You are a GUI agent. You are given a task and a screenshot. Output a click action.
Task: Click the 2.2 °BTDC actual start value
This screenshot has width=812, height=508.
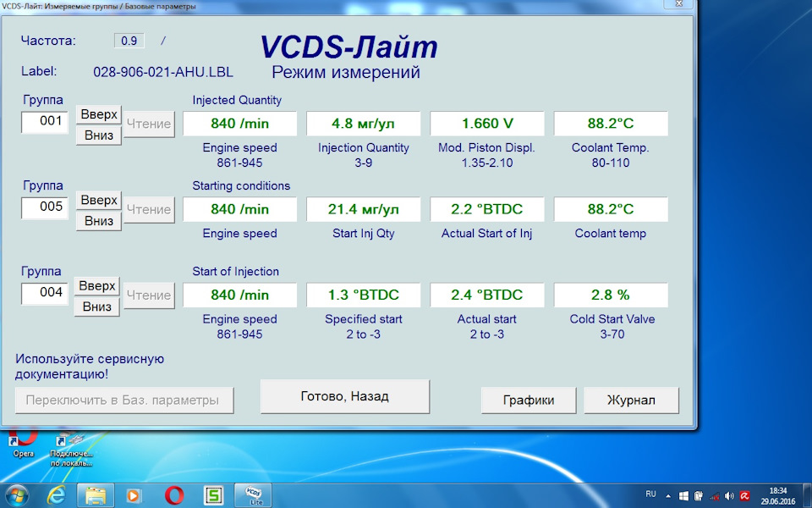tap(487, 209)
